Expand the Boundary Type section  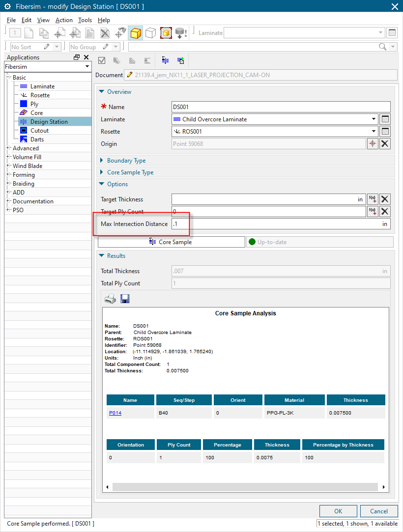click(126, 161)
